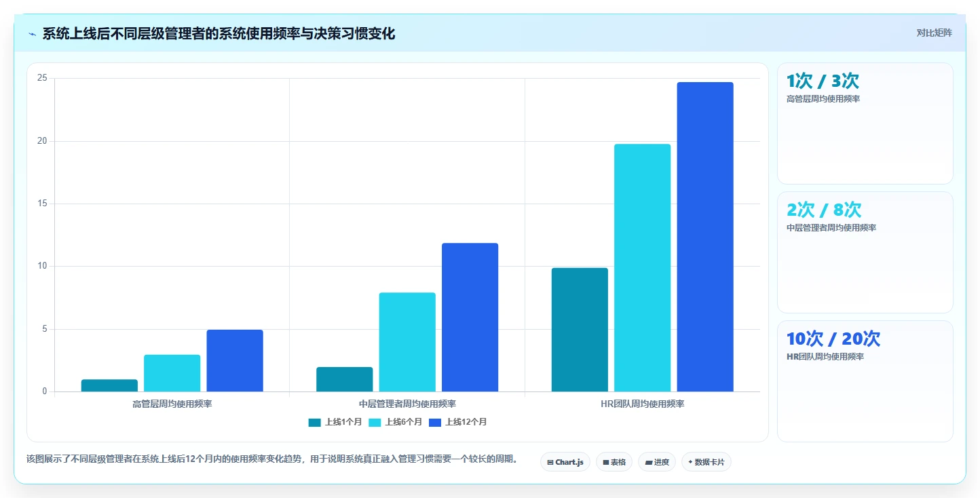Click the y-axis value 25
Viewport: 980px width, 498px height.
42,79
